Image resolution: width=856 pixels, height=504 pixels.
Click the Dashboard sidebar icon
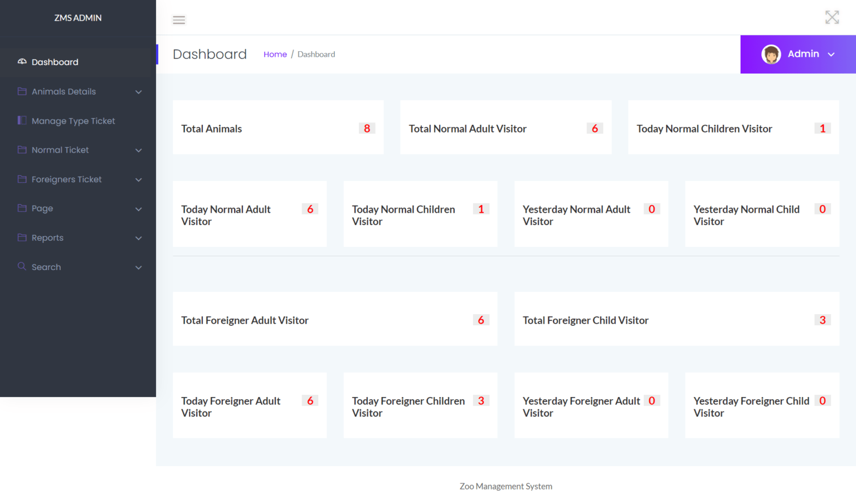coord(21,61)
